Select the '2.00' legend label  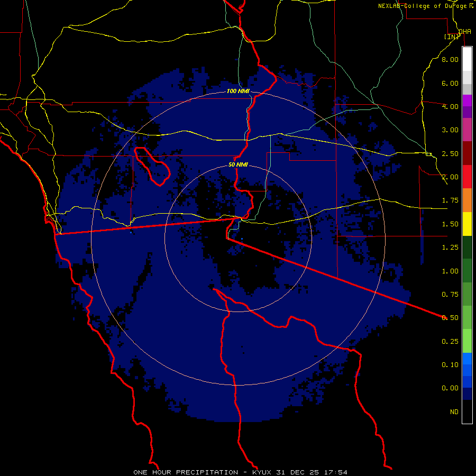point(450,177)
